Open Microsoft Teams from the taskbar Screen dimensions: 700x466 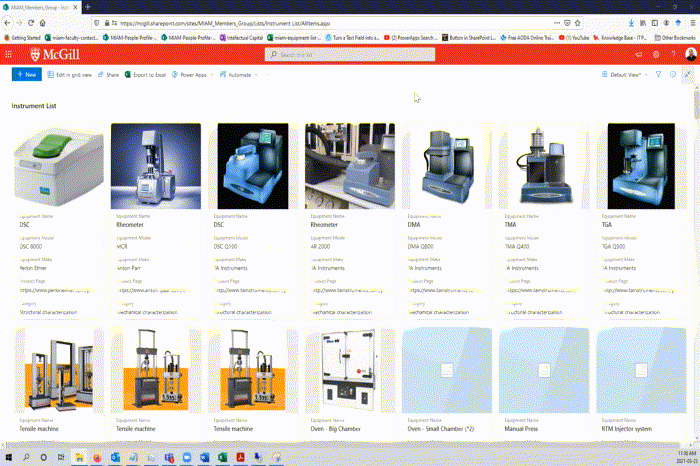169,457
